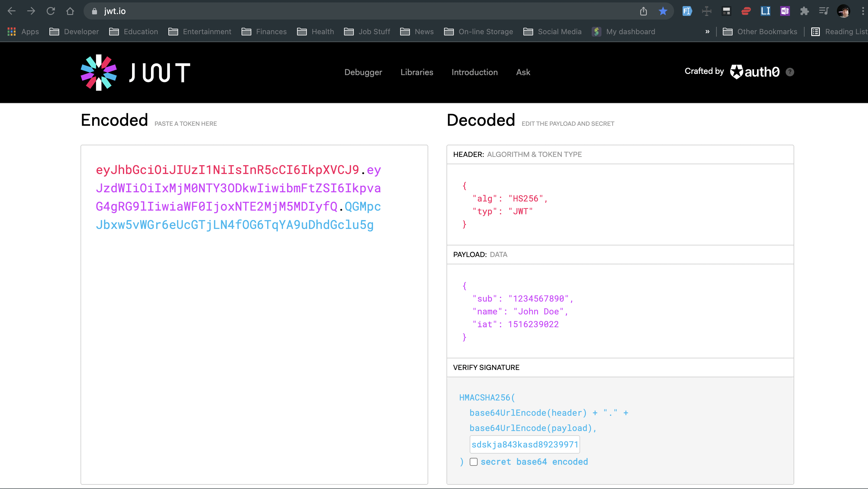Viewport: 868px width, 489px height.
Task: Expand hidden bookmarks overflow chevron
Action: pos(707,31)
